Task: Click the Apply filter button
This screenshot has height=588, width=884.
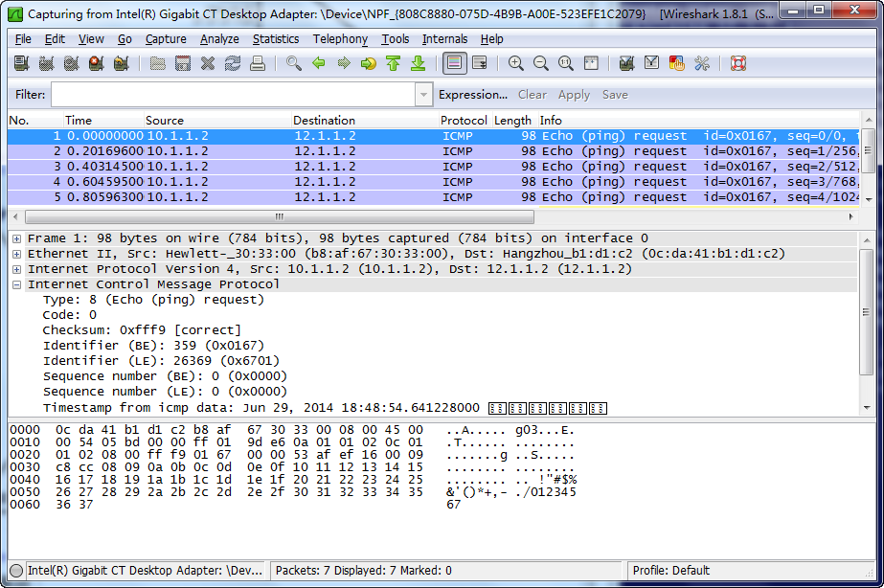Action: [x=574, y=95]
